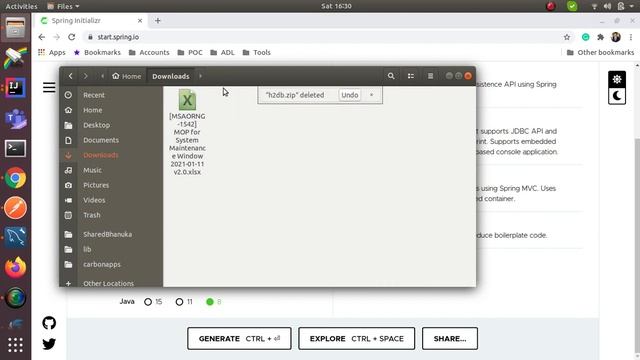This screenshot has width=640, height=360.
Task: Select Java 11 radio option
Action: click(x=179, y=302)
